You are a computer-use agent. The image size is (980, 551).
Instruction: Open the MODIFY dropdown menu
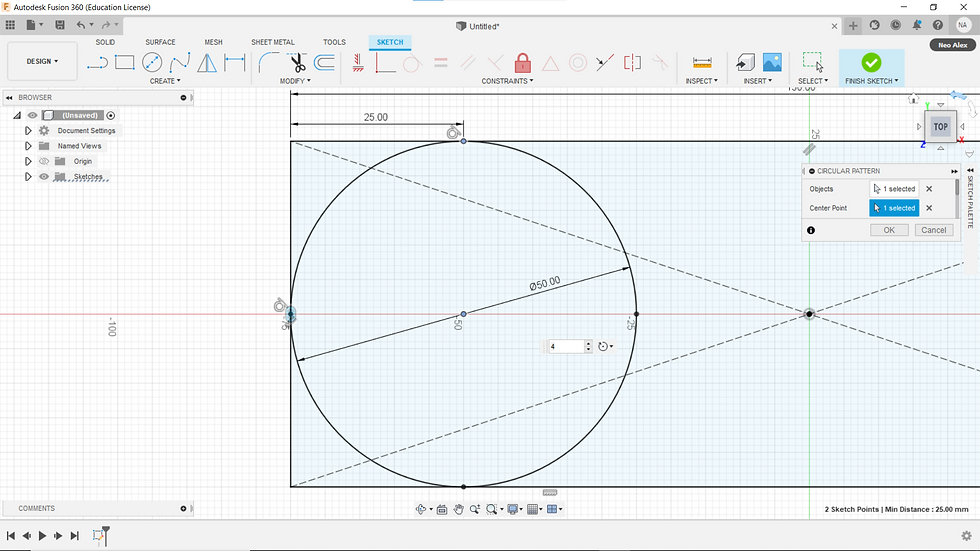[295, 81]
